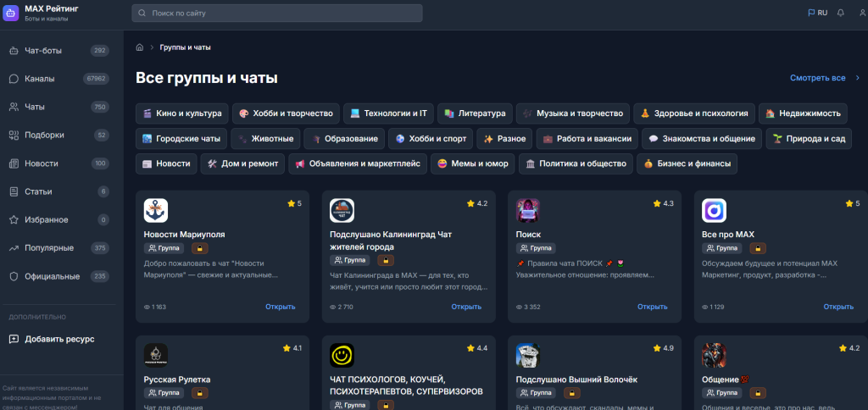
Task: Open Чат-боты in the sidebar
Action: tap(58, 51)
